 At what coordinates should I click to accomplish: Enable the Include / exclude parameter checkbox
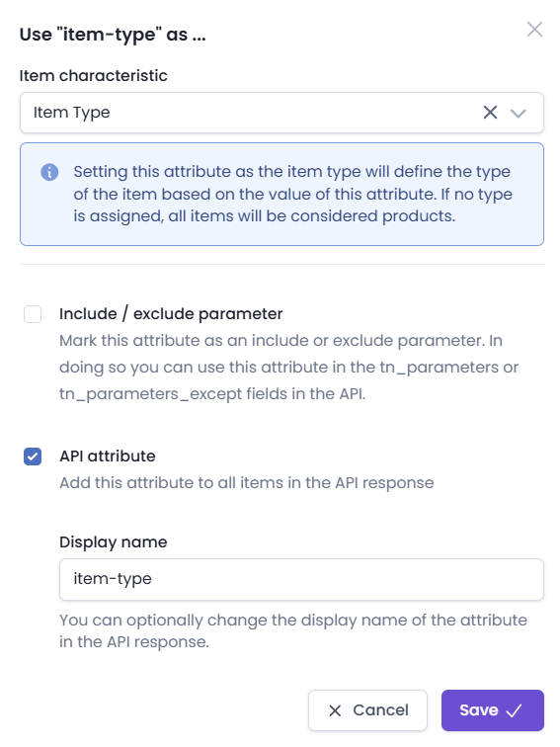pos(33,314)
